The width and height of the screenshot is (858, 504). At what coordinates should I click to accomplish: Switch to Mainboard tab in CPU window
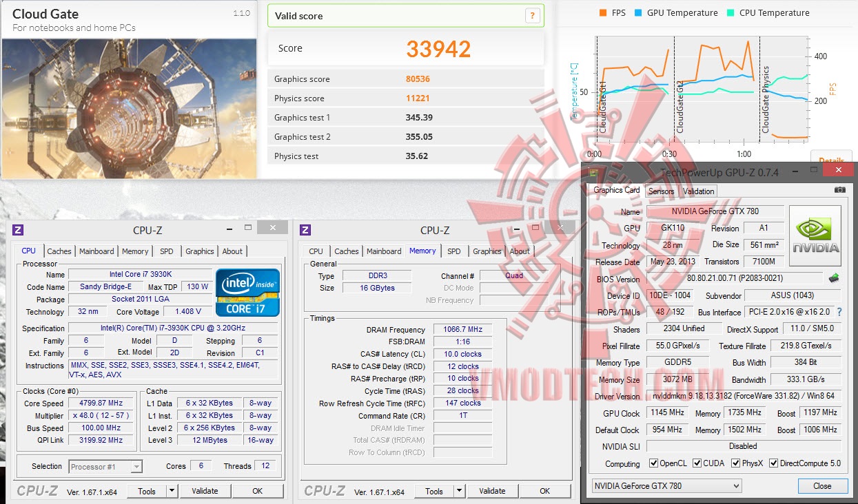[x=96, y=251]
